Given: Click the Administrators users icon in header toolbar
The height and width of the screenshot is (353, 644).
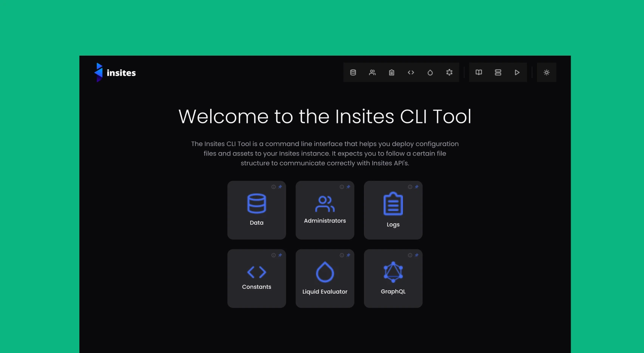Looking at the screenshot, I should 372,73.
